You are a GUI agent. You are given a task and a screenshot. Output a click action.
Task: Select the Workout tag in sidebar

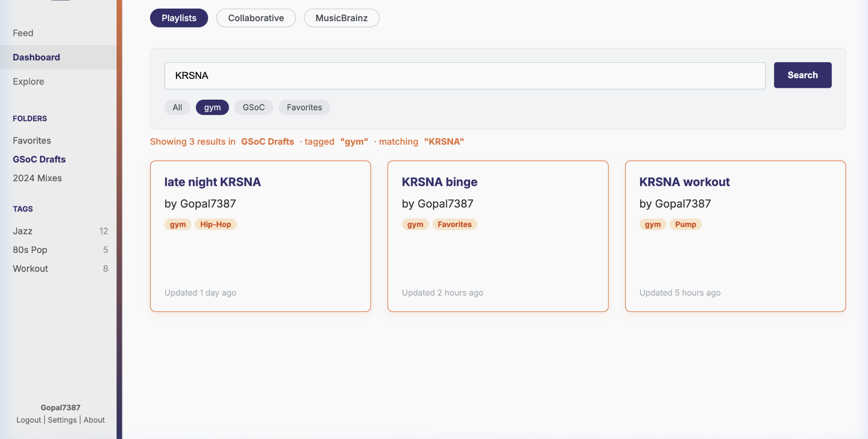[30, 269]
